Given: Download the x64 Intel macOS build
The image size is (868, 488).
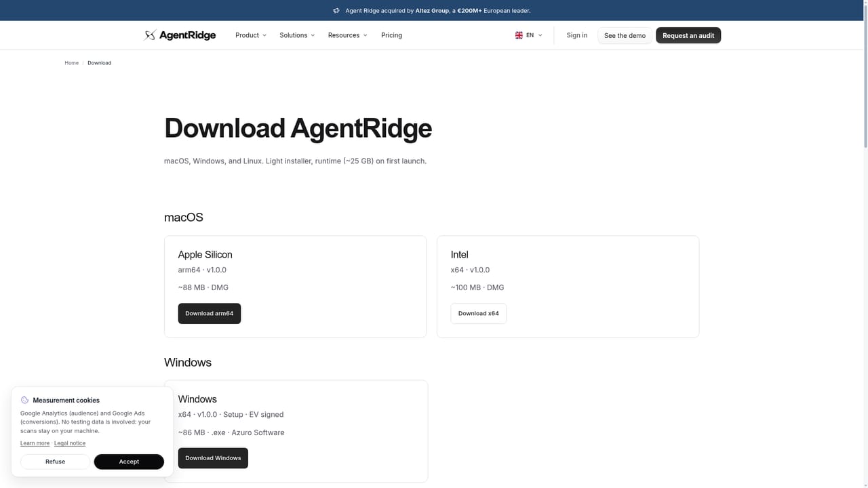Looking at the screenshot, I should (x=478, y=313).
